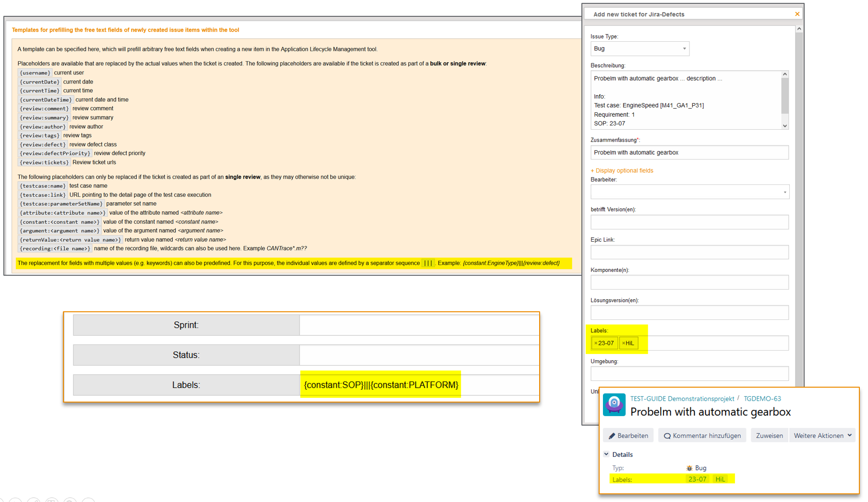Click the comment bubble icon on Kommentar hinzufügen
This screenshot has width=868, height=502.
pos(667,436)
